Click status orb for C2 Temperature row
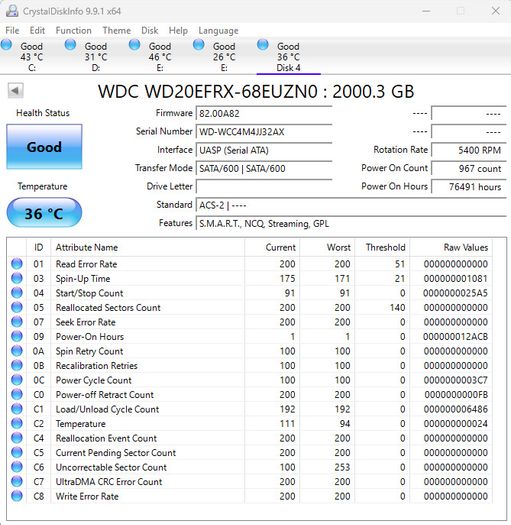 [17, 423]
